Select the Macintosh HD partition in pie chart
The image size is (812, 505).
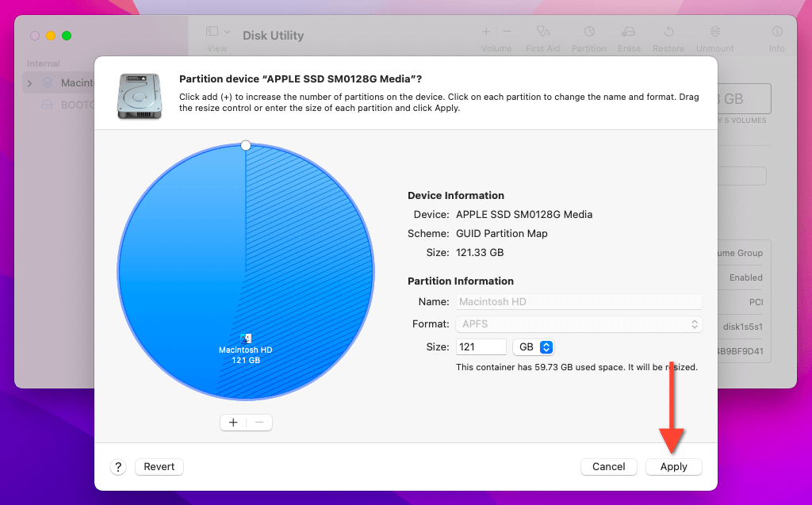click(246, 272)
